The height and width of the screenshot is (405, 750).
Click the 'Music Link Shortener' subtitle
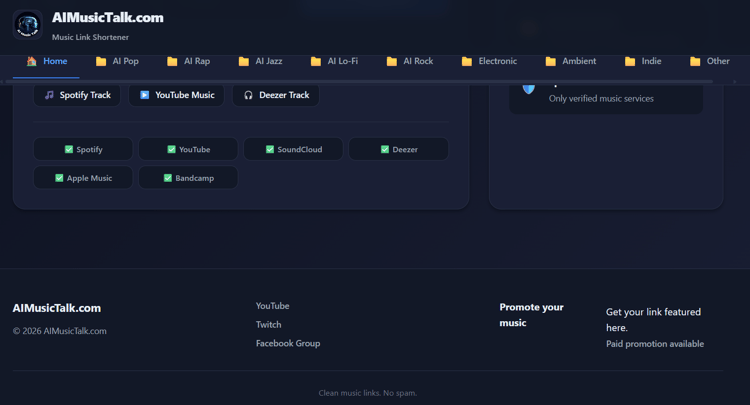point(90,37)
